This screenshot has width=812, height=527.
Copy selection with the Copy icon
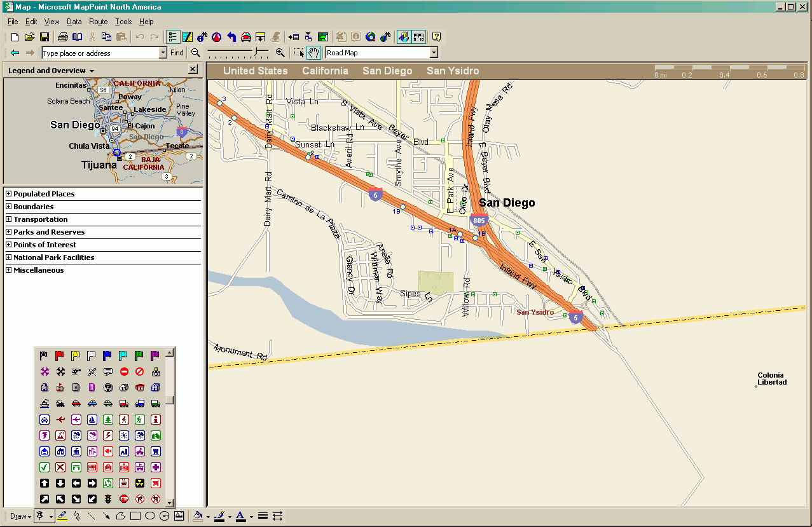pos(106,37)
